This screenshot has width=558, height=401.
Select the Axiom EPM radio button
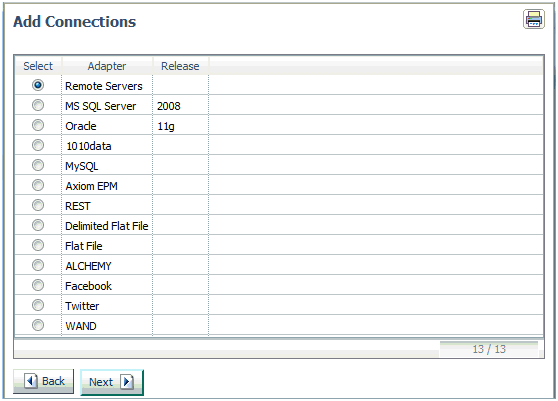[38, 185]
